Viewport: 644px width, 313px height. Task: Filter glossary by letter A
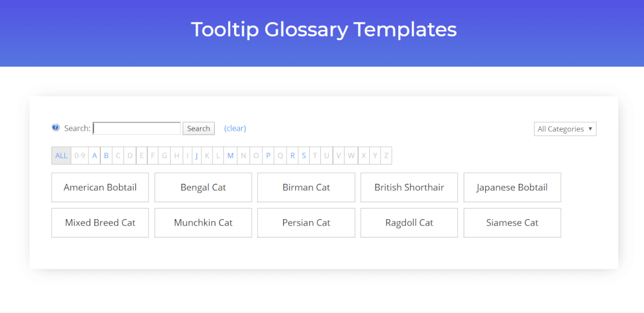[x=94, y=156]
